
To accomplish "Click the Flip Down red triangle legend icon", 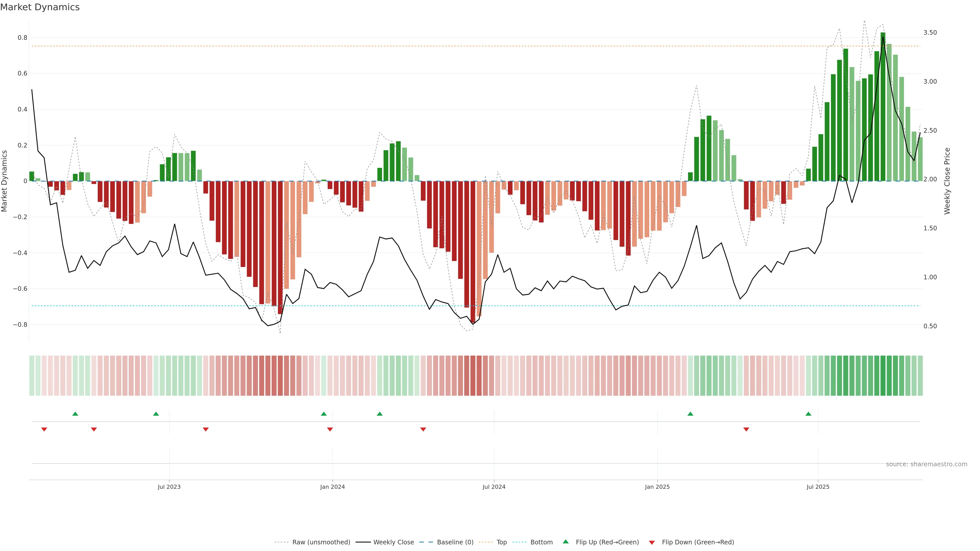I will 652,542.
